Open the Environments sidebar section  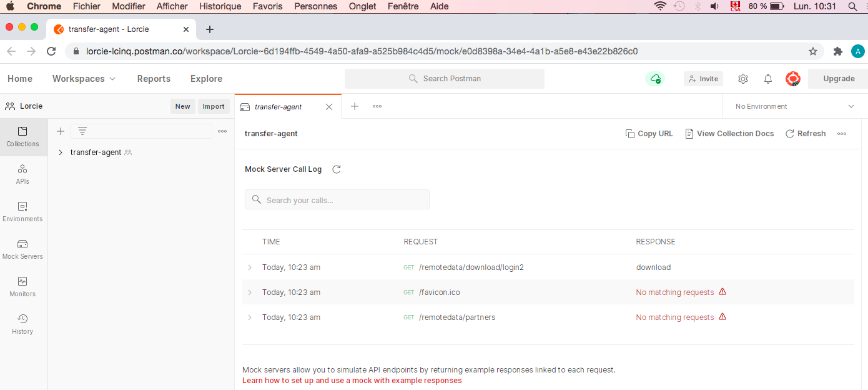pos(22,212)
